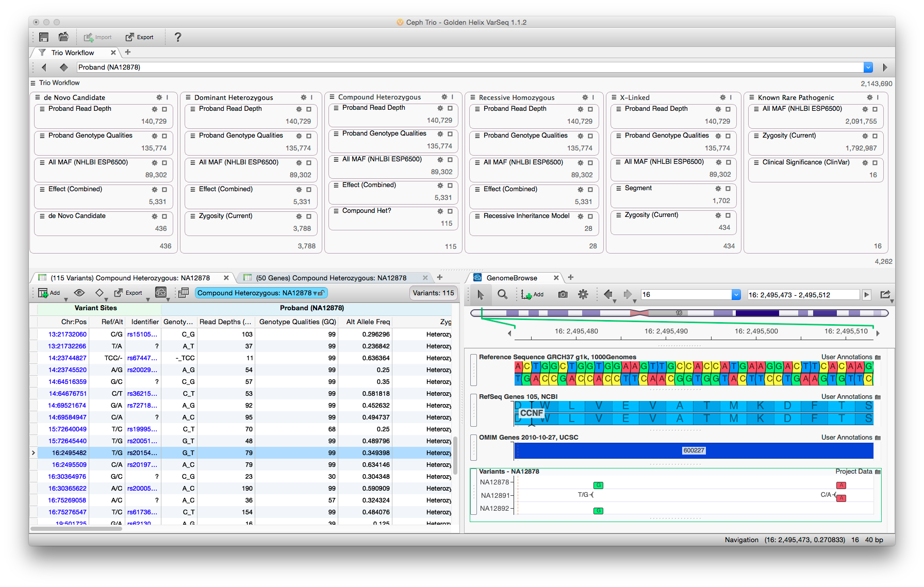Select the pointer tool in GenomeBrowse
The width and height of the screenshot is (924, 587).
tap(481, 295)
